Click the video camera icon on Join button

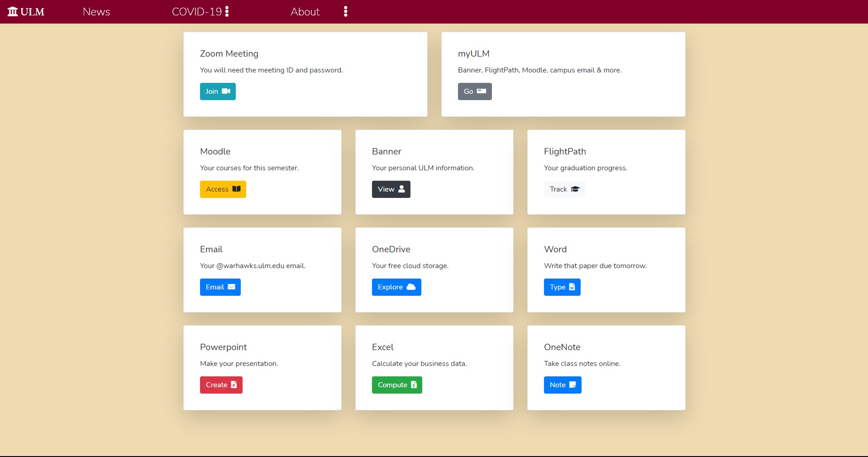[225, 91]
